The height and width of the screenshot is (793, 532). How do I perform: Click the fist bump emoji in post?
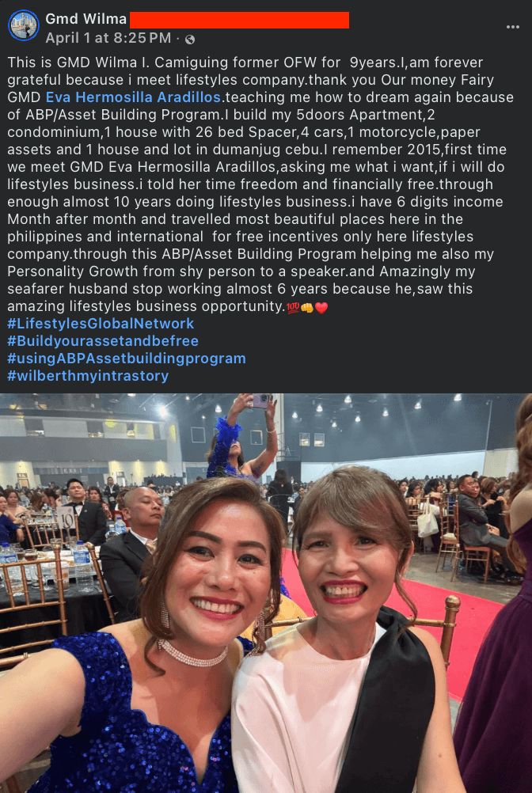(307, 307)
